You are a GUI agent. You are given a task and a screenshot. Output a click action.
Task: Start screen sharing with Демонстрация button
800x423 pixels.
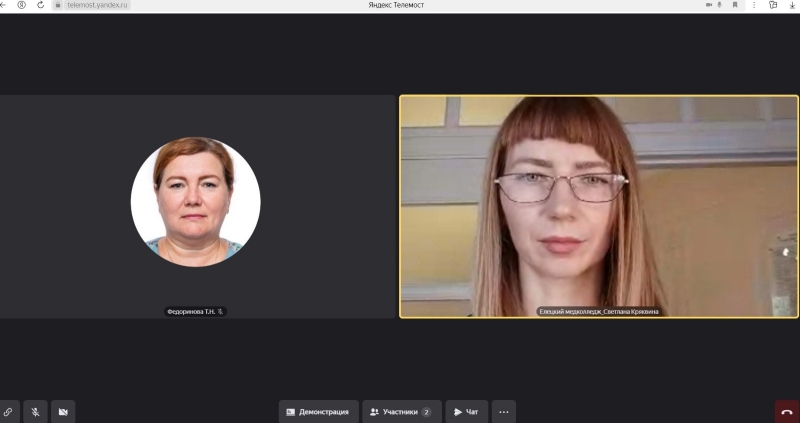click(x=317, y=411)
